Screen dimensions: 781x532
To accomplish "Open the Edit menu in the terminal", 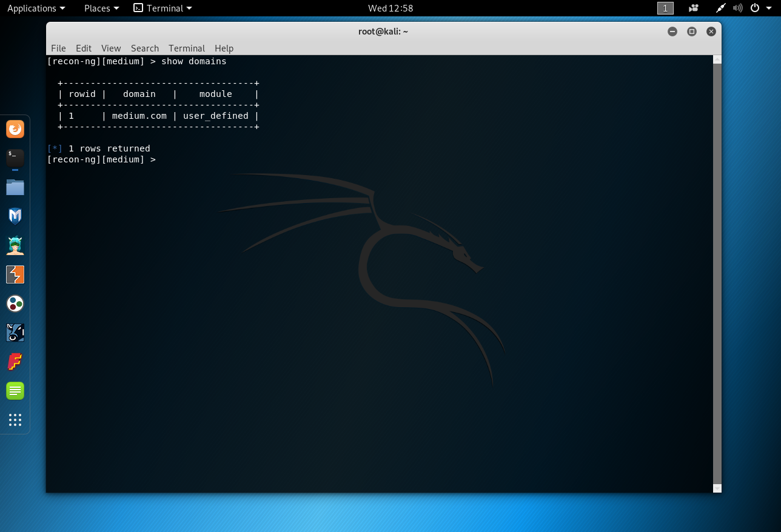I will point(84,48).
